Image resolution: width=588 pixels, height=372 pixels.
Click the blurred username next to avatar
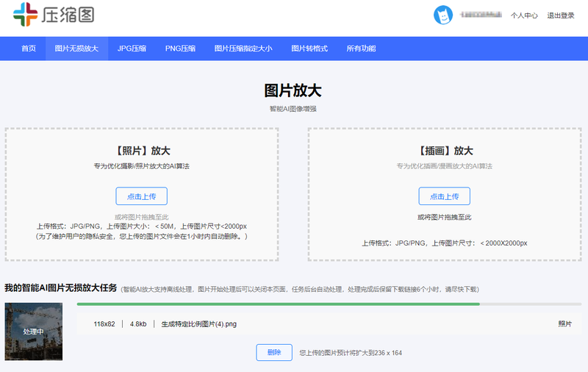point(481,15)
